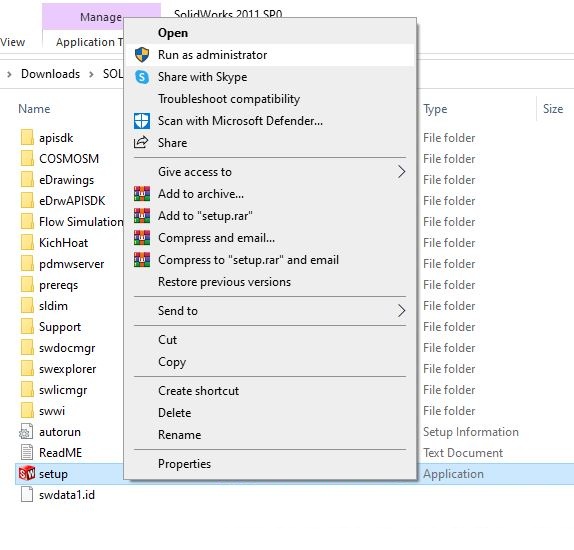Image resolution: width=574 pixels, height=550 pixels.
Task: Click the apisdk folder icon
Action: coord(27,138)
